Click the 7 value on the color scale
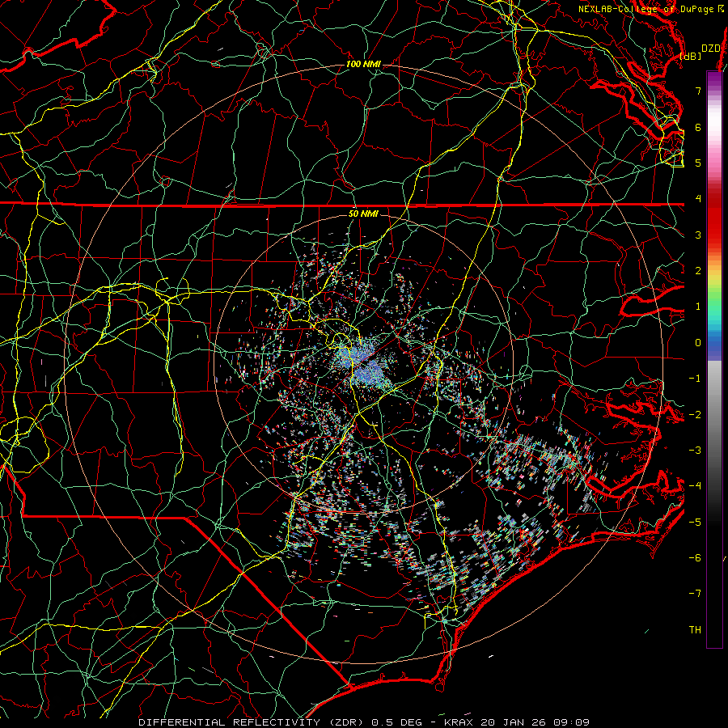 click(698, 91)
